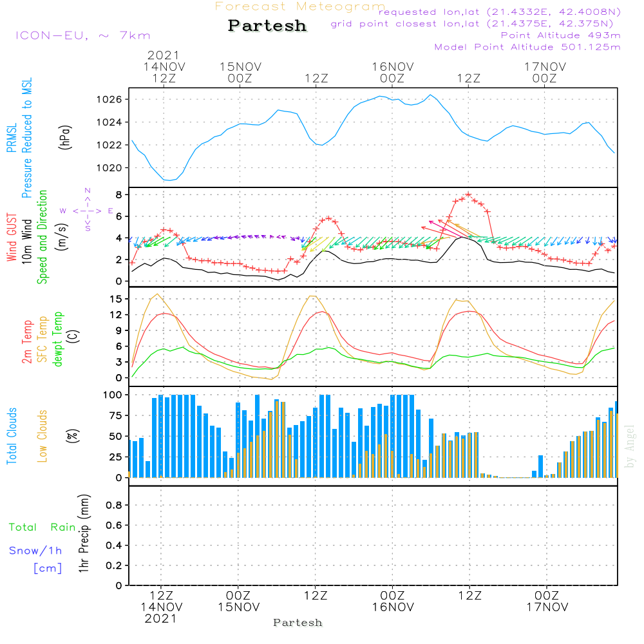Click the 'Speed and Direction' legend label

pos(43,237)
